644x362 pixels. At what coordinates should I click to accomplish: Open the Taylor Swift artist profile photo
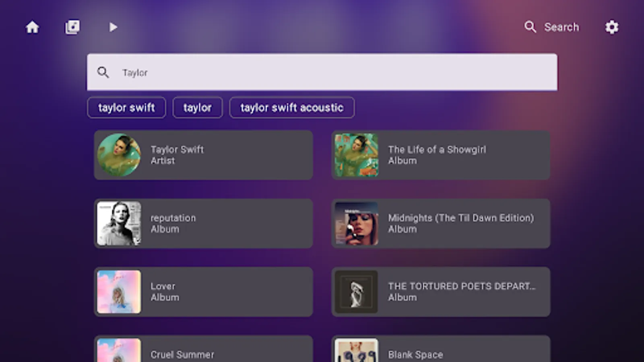click(119, 155)
